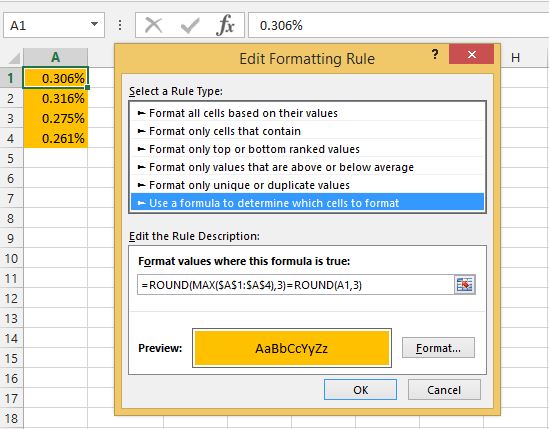
Task: Select cell A4 with 0.261%
Action: pos(56,138)
